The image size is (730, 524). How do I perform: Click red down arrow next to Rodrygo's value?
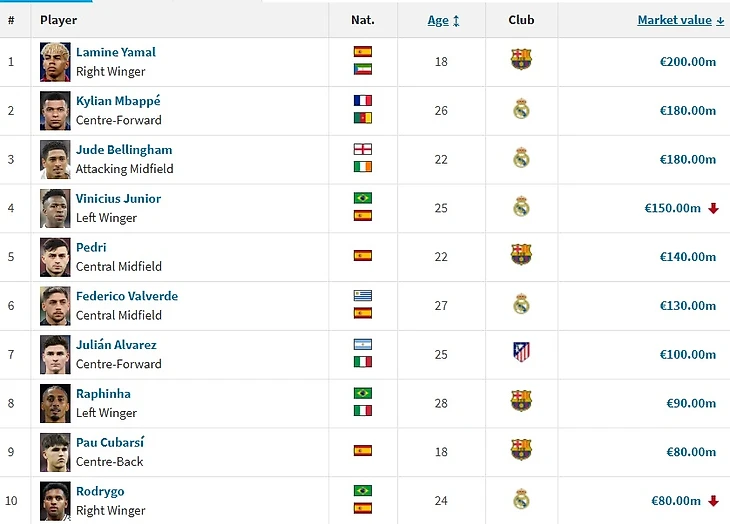713,501
